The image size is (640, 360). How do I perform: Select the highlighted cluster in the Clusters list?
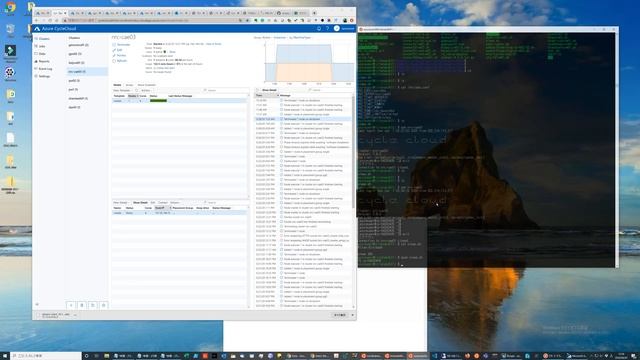tap(87, 71)
